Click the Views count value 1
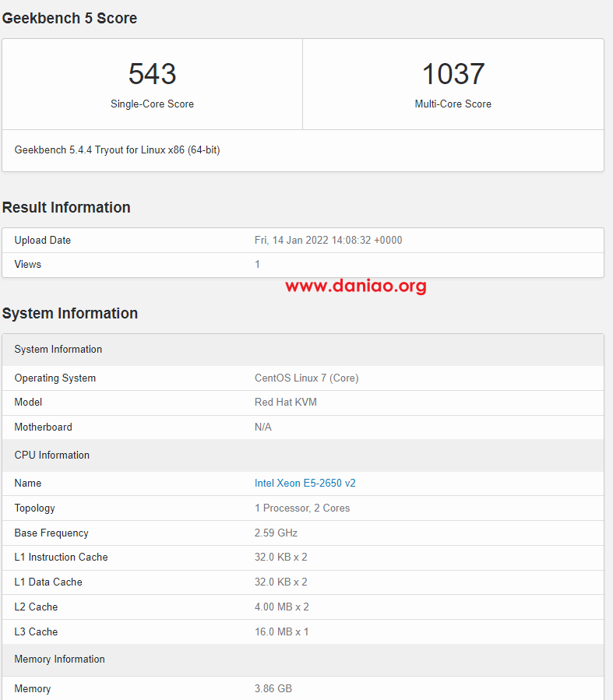The height and width of the screenshot is (700, 613). (257, 264)
